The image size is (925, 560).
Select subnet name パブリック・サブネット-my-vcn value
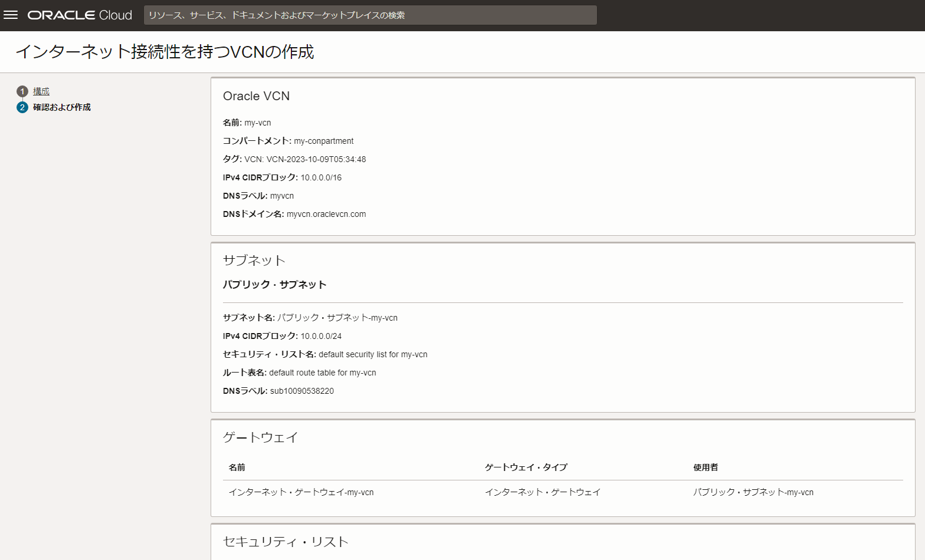pyautogui.click(x=337, y=318)
